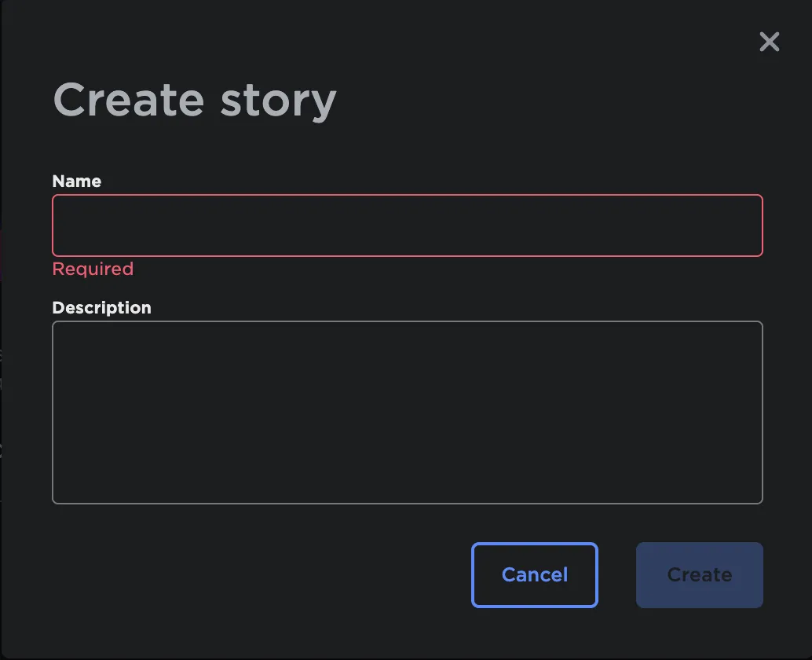The height and width of the screenshot is (660, 812).
Task: Select the red-outlined required text box
Action: coord(407,225)
